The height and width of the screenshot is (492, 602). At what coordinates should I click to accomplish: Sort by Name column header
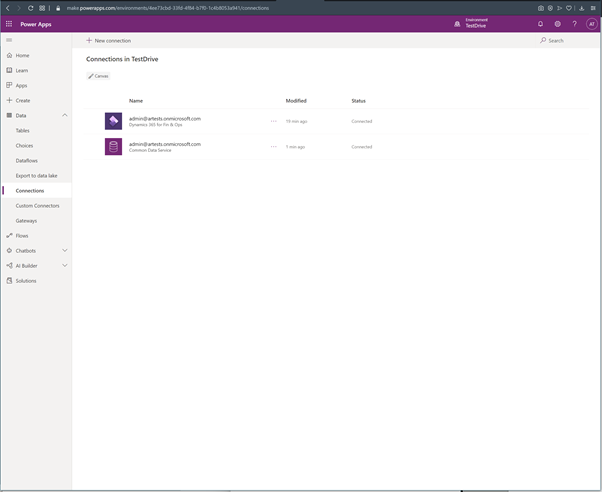(x=136, y=101)
